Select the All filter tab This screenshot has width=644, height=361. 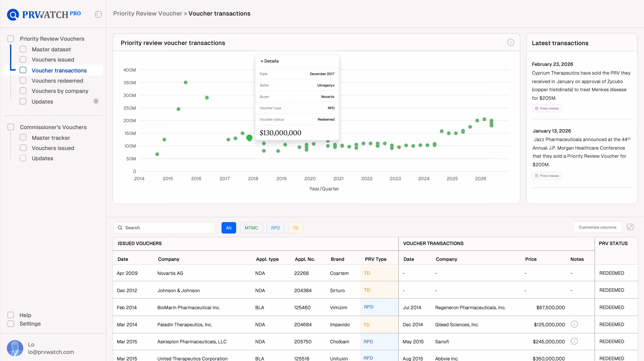click(x=229, y=228)
